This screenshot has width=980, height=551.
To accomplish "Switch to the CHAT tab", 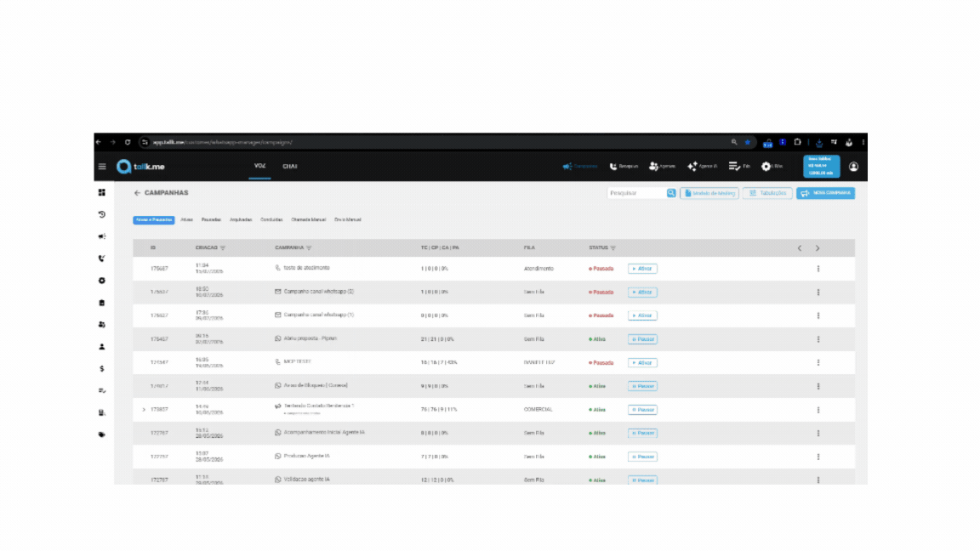I will [290, 166].
